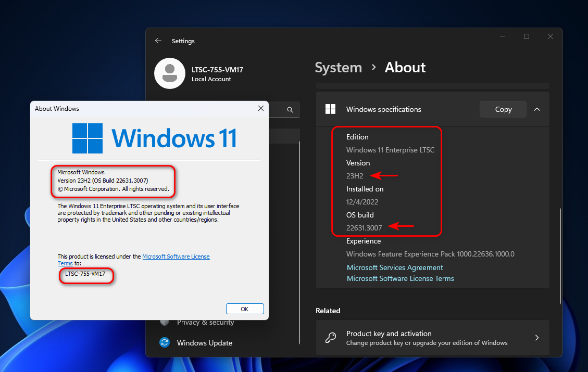Viewport: 588px width, 372px height.
Task: Open Microsoft Software License Terms in Settings
Action: 400,278
